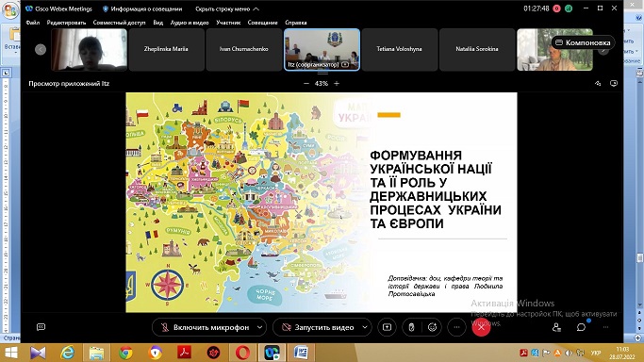Open the Участник menu
The height and width of the screenshot is (362, 644).
228,23
